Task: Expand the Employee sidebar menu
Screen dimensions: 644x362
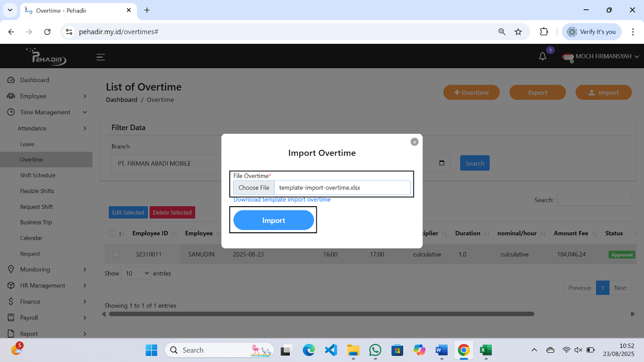Action: [47, 96]
